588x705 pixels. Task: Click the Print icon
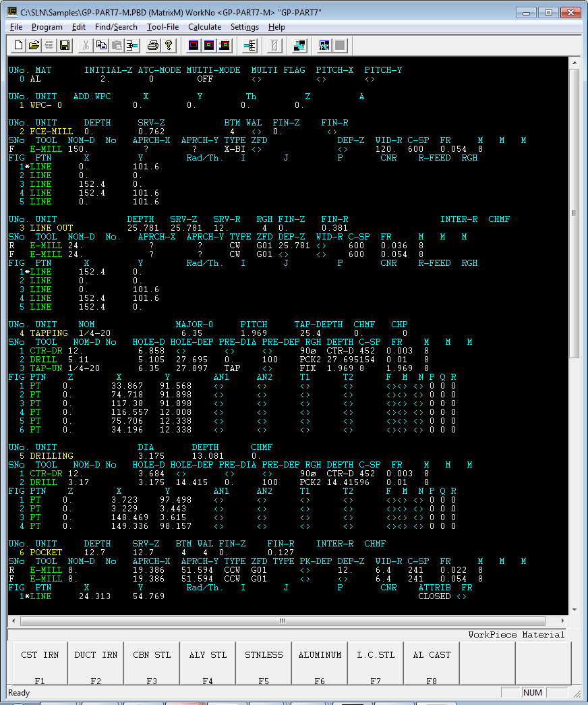click(153, 46)
